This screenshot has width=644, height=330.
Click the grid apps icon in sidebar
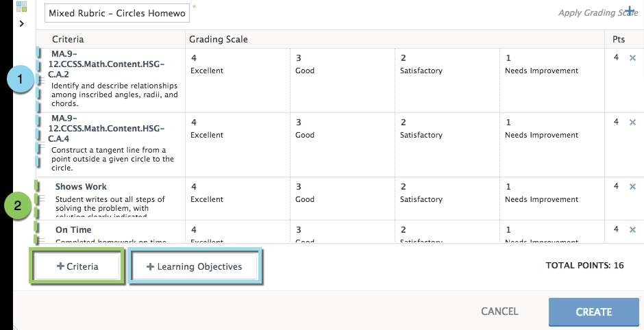click(21, 7)
